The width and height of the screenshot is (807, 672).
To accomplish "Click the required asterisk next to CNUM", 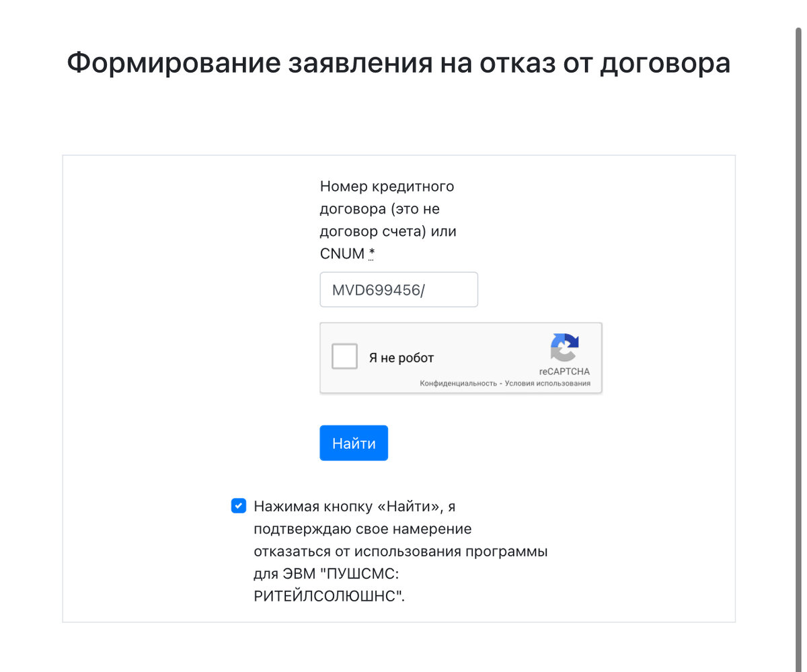I will point(371,254).
